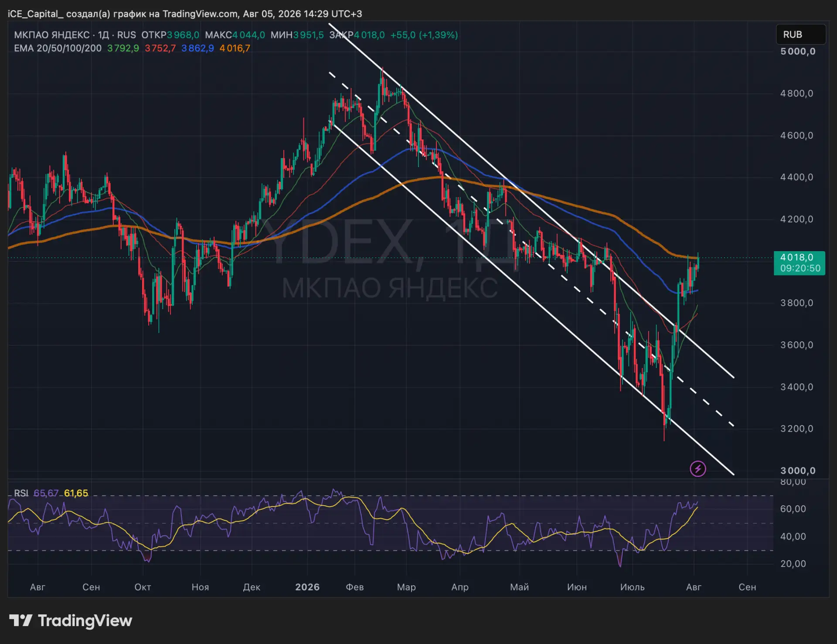Click the 3800,0 price axis label

click(x=797, y=303)
